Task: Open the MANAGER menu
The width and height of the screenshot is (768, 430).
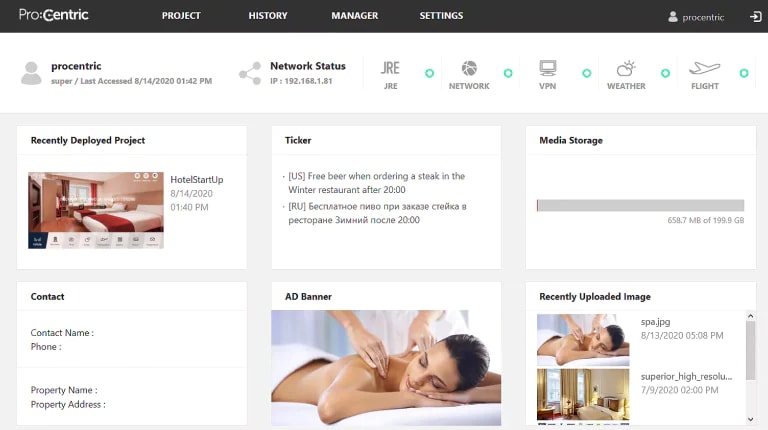Action: [x=355, y=16]
